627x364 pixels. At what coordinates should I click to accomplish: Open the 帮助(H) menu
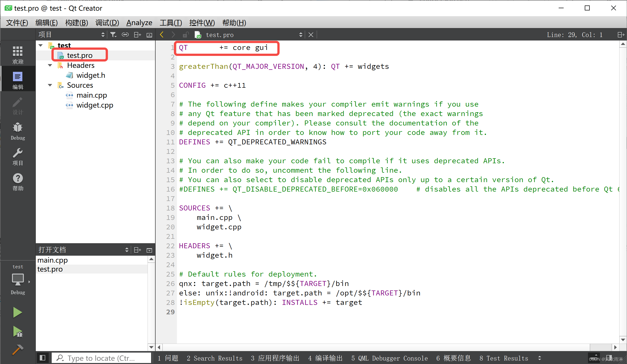click(234, 23)
